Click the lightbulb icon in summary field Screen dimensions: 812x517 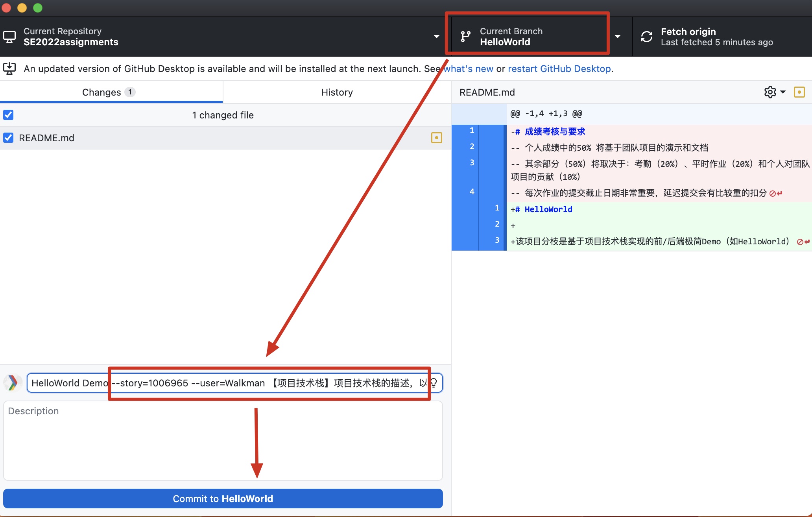click(x=434, y=383)
